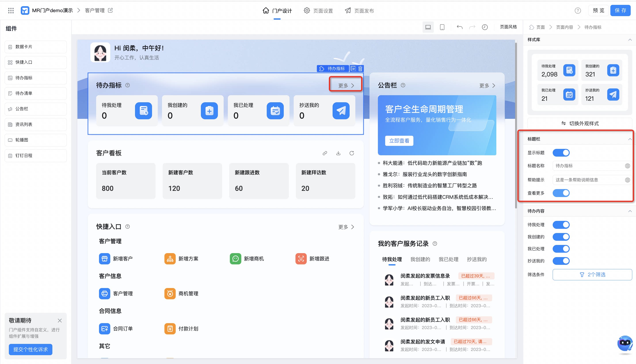636x364 pixels.
Task: Switch to 我创建的 tab in service records
Action: point(420,259)
